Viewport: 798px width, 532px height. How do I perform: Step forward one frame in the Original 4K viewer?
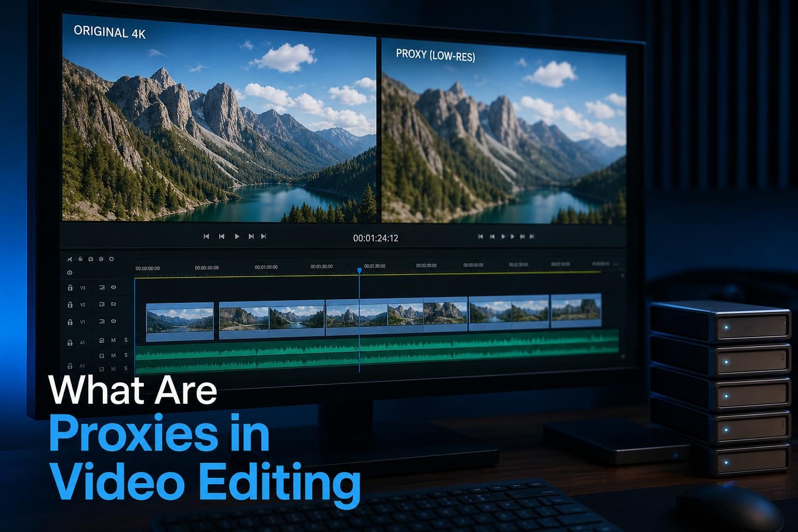251,236
